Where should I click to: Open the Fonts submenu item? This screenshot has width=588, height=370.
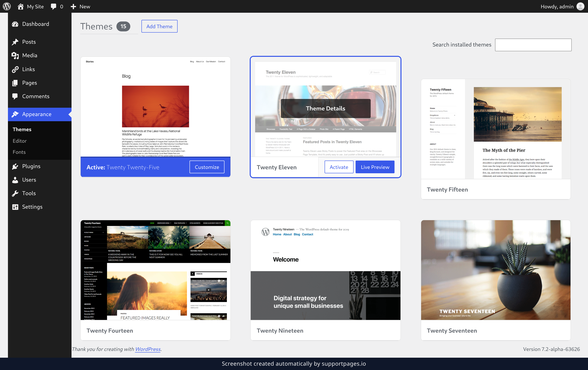point(19,152)
